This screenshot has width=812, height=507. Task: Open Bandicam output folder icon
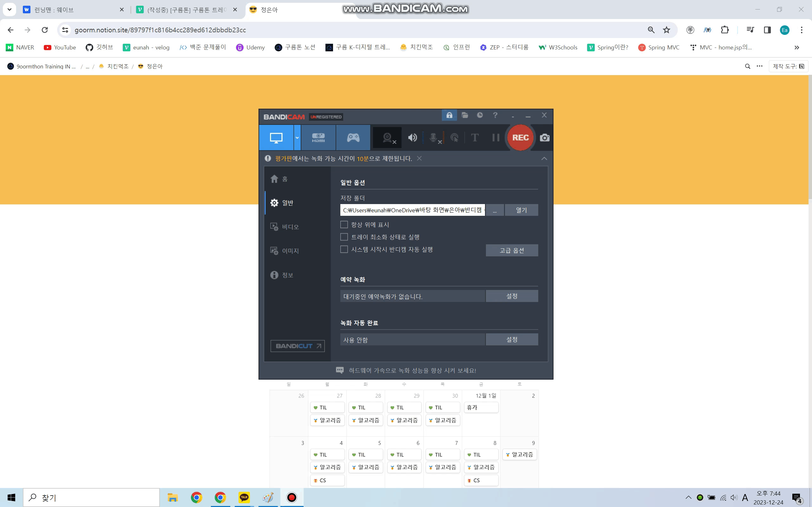pos(465,115)
